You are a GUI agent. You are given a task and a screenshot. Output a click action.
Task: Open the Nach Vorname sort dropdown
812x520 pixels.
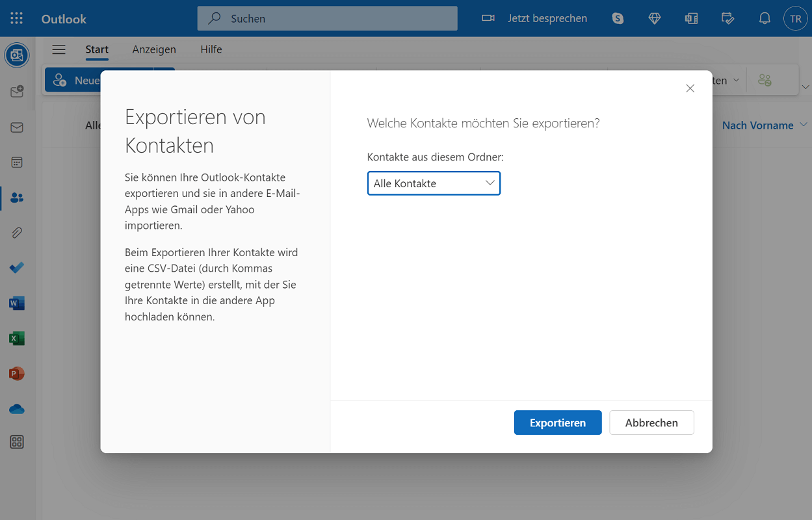pos(765,125)
